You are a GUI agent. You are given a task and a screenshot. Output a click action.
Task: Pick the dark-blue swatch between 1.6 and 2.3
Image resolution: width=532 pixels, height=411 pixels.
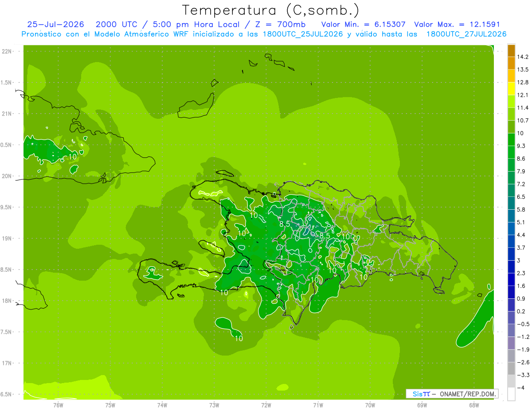pos(511,279)
